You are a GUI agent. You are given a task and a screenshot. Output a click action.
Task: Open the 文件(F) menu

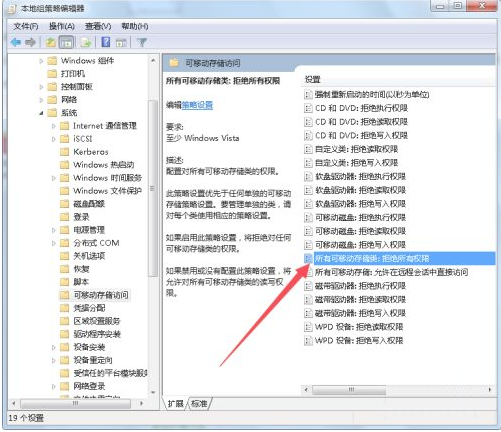click(x=26, y=26)
